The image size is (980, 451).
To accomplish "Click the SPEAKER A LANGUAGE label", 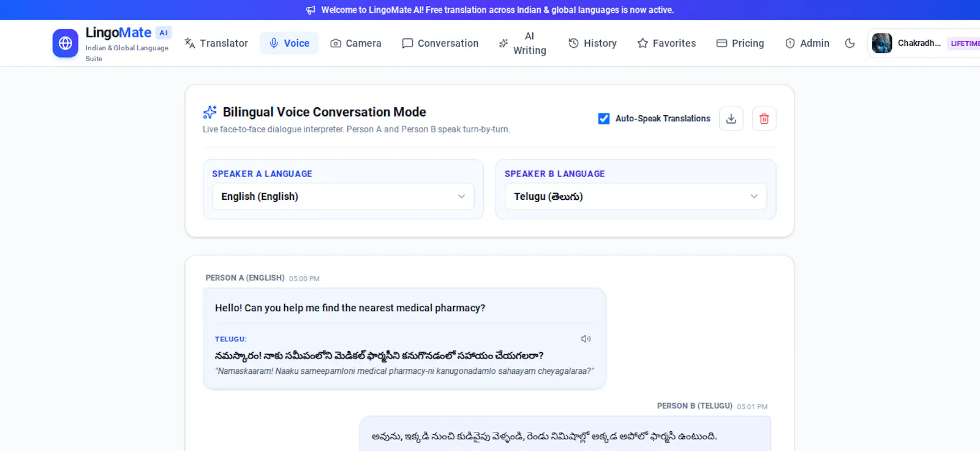I will tap(262, 174).
